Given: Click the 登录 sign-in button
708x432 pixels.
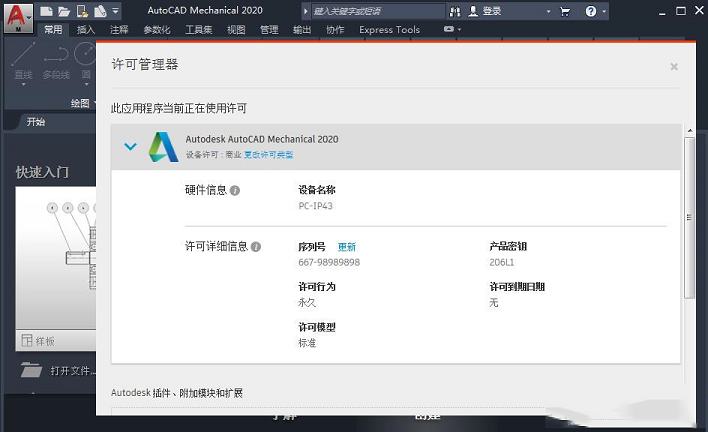Looking at the screenshot, I should pos(485,11).
